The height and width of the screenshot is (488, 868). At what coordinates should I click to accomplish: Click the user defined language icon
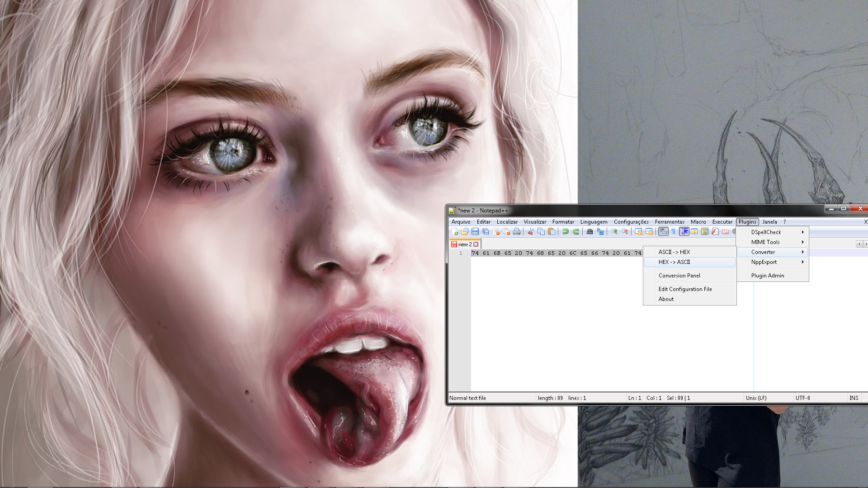coord(694,231)
